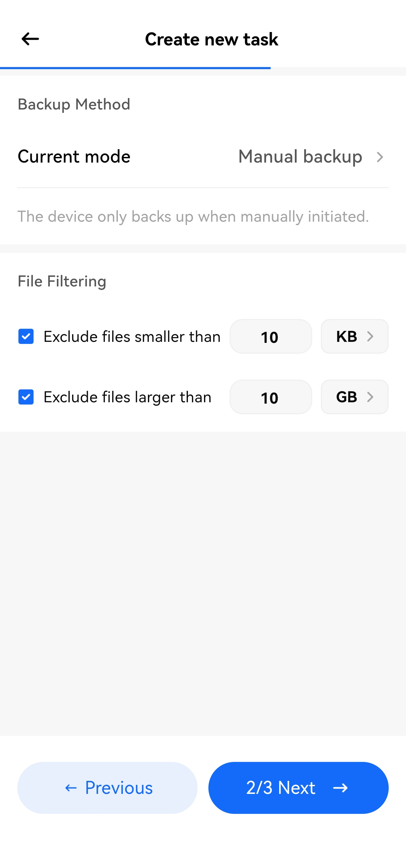The width and height of the screenshot is (406, 868).
Task: Click the right arrow icon on Next
Action: tap(340, 788)
